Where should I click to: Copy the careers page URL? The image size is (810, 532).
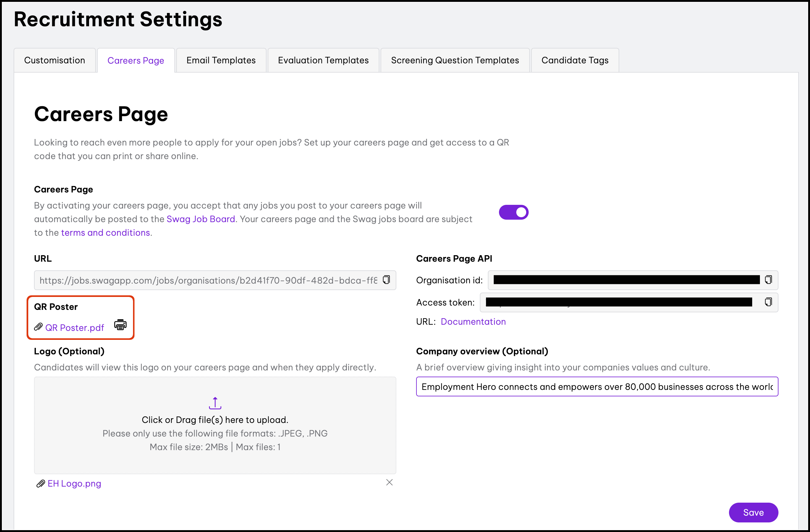[386, 280]
